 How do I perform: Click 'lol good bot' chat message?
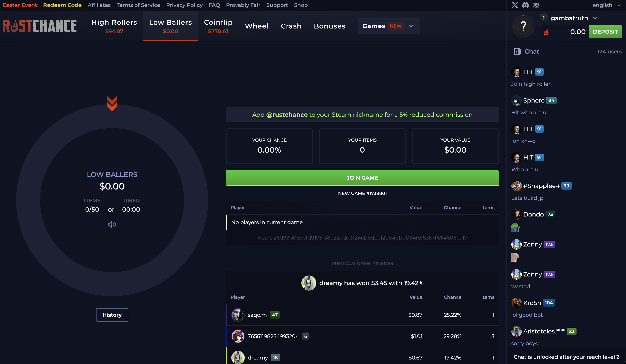[527, 315]
